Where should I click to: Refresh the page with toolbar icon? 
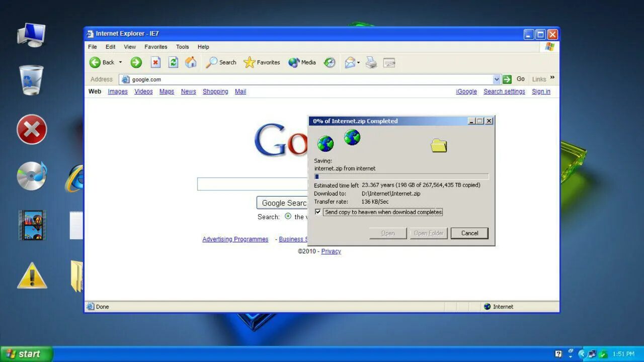coord(173,62)
